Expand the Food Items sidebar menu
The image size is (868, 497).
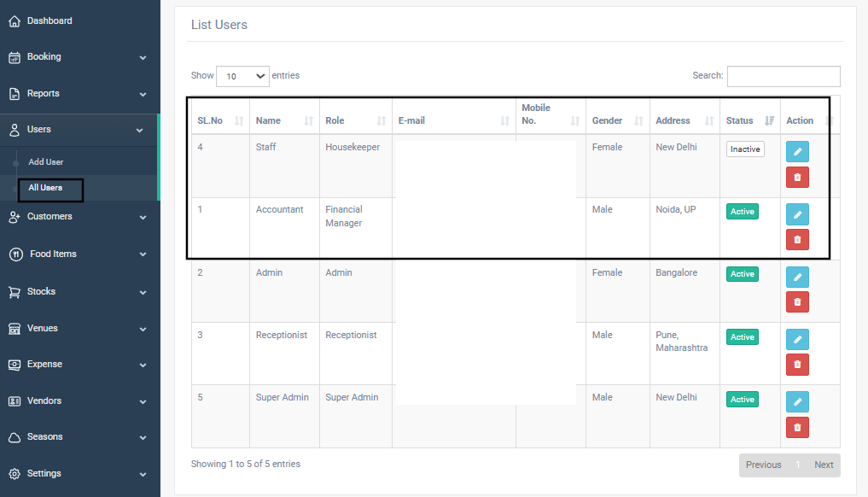pos(79,254)
